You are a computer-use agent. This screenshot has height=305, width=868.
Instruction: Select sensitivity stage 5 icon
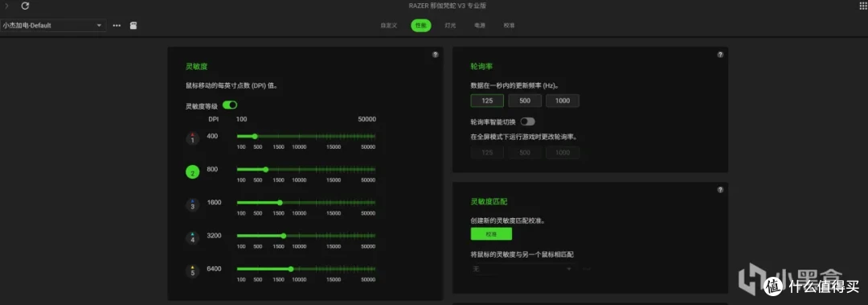(x=192, y=272)
